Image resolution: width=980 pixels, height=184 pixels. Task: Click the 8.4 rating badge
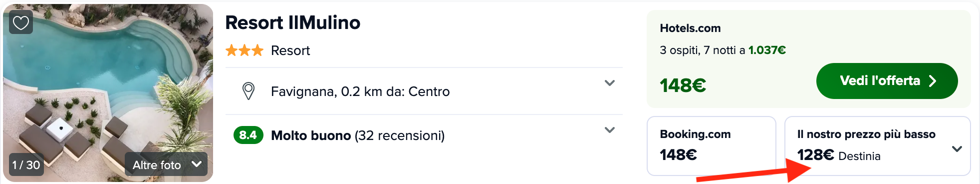coord(248,135)
